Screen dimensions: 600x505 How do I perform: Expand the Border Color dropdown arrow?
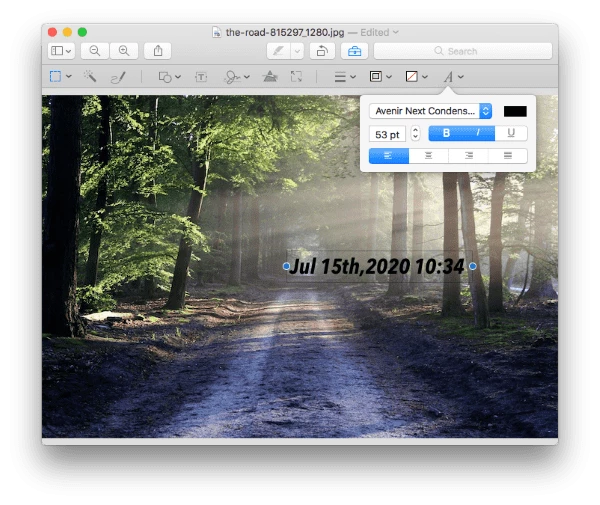pyautogui.click(x=389, y=77)
